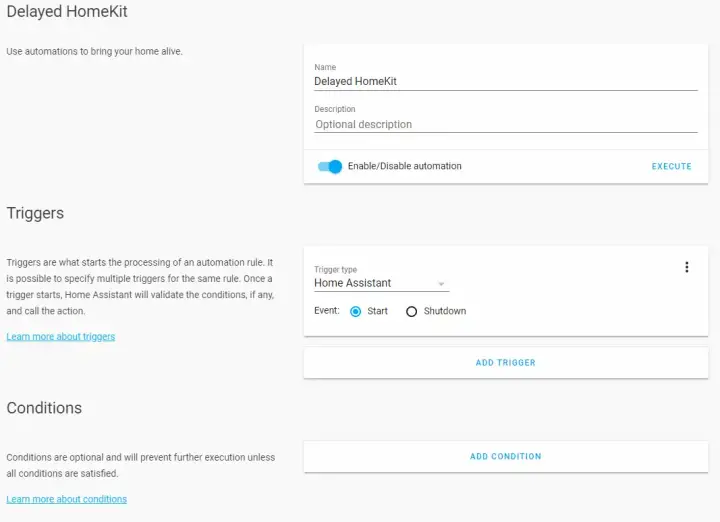
Task: Open the Trigger type dropdown
Action: tap(381, 283)
